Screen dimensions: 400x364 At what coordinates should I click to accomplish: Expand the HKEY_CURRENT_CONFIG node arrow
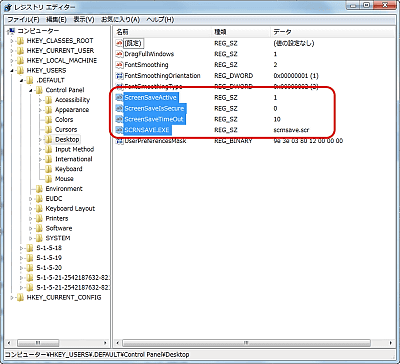pyautogui.click(x=12, y=298)
